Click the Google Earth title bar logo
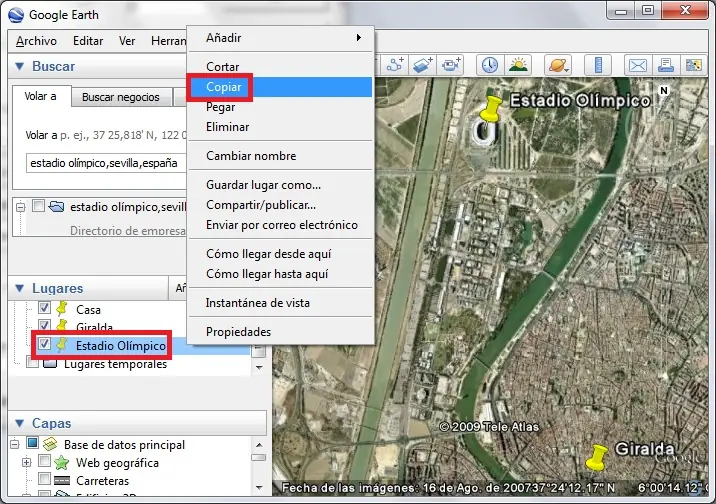Screen dimensions: 716x504 (16, 15)
